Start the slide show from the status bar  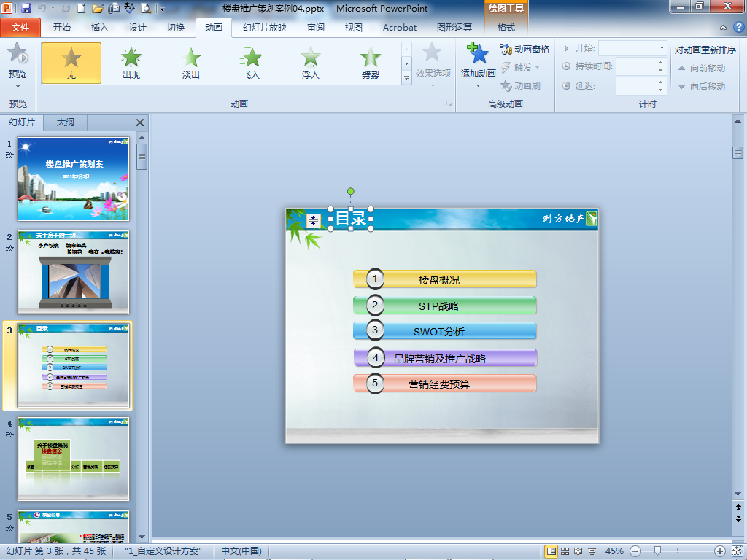pos(592,551)
